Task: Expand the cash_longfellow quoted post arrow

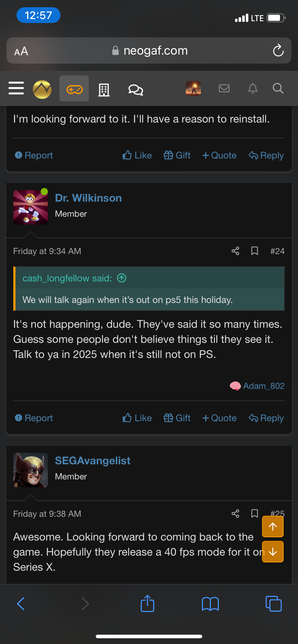Action: [x=122, y=278]
